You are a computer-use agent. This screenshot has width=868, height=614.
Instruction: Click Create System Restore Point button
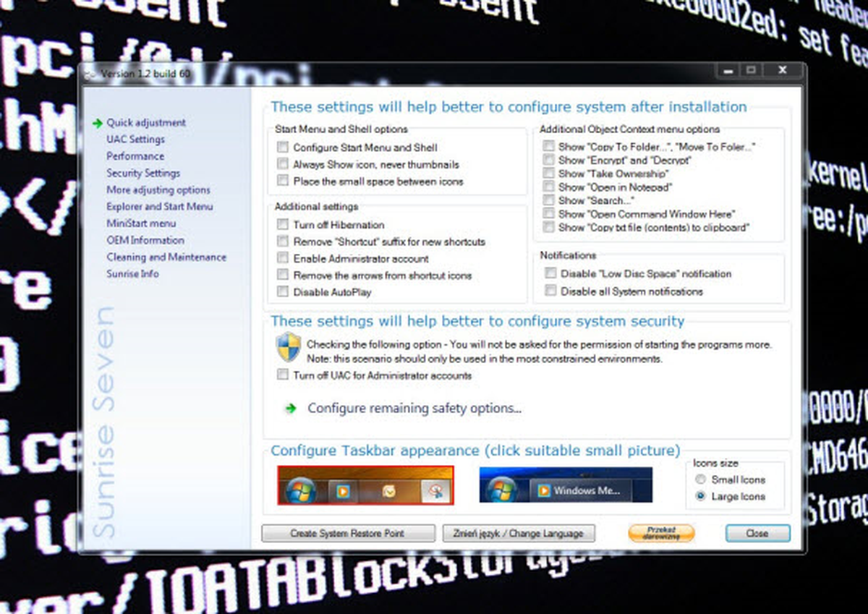click(x=348, y=534)
